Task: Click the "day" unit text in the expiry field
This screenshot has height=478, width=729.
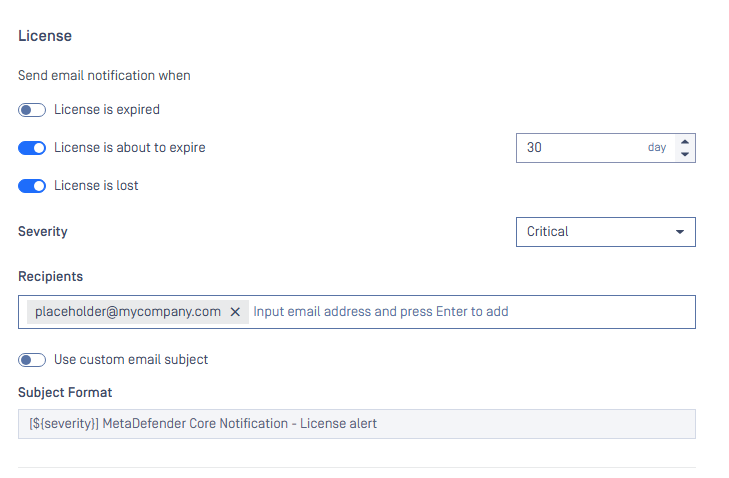Action: [x=657, y=148]
